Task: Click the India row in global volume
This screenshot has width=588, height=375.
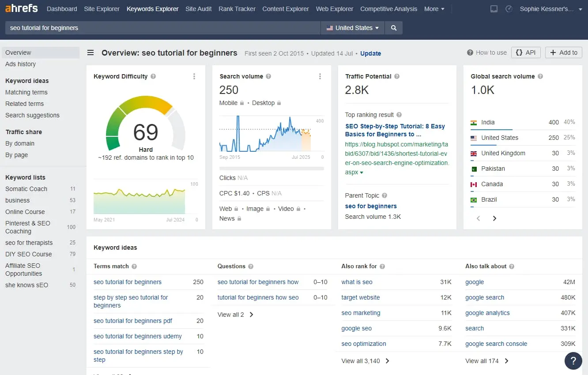Action: [x=523, y=122]
